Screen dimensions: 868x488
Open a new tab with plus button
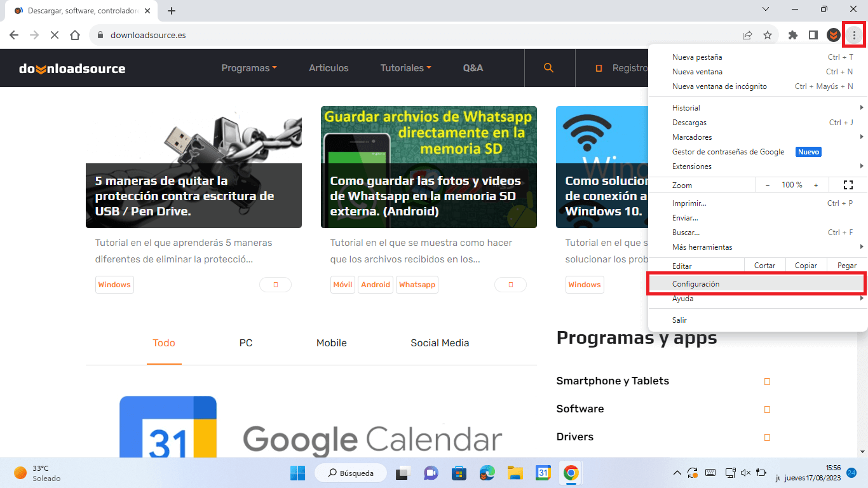pos(172,11)
